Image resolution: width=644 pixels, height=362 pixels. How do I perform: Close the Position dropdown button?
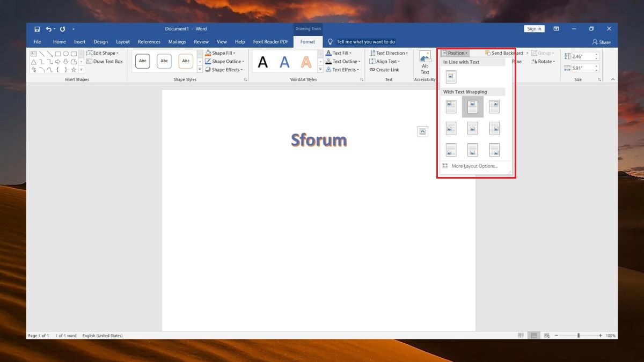(455, 53)
